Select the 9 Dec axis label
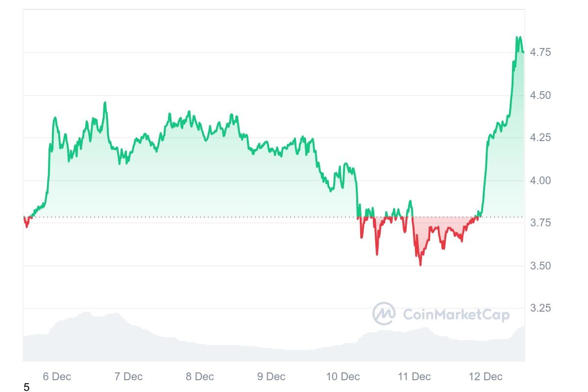This screenshot has height=392, width=588. [x=271, y=376]
